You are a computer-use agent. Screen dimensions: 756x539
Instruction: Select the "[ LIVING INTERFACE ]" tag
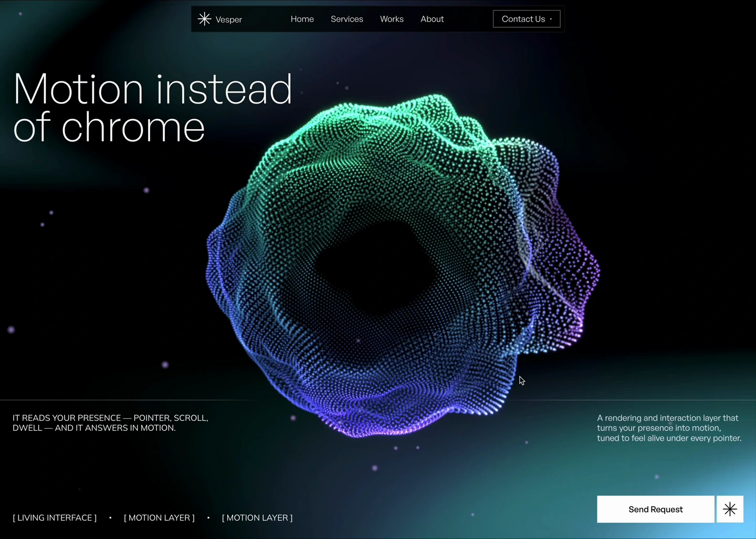pyautogui.click(x=55, y=517)
